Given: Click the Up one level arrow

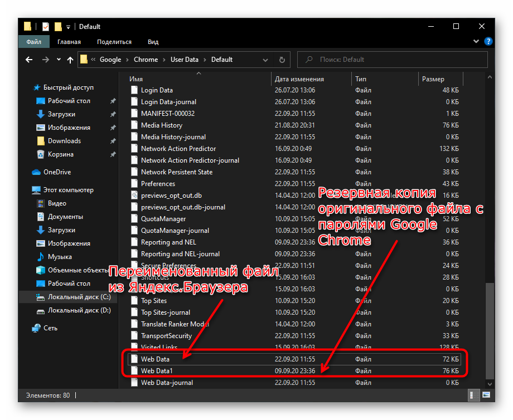Looking at the screenshot, I should pyautogui.click(x=70, y=60).
